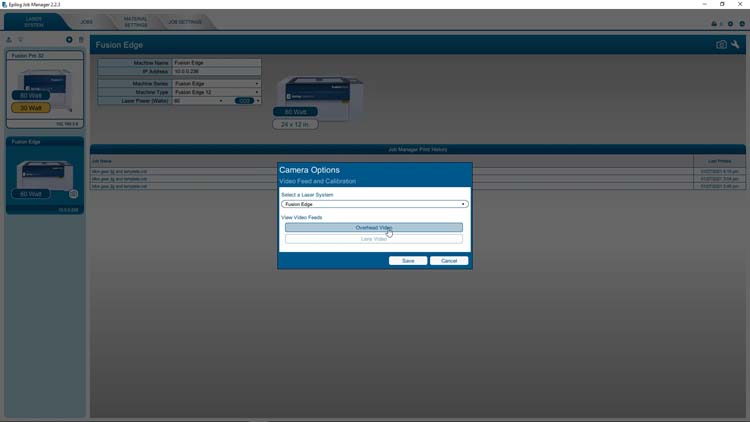Expand the Laser Power (Watts) dropdown
This screenshot has width=750, height=422.
[x=199, y=101]
